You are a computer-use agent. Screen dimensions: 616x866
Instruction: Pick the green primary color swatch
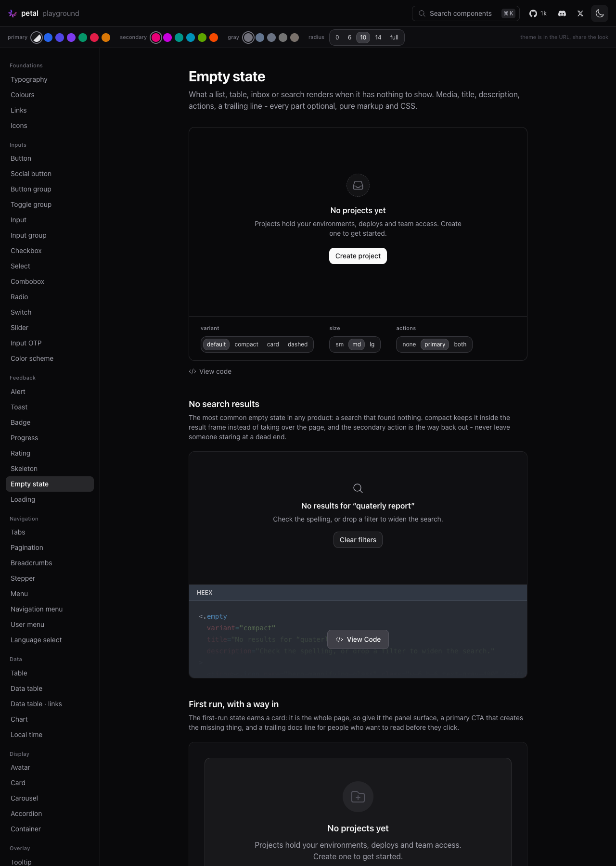pos(83,38)
